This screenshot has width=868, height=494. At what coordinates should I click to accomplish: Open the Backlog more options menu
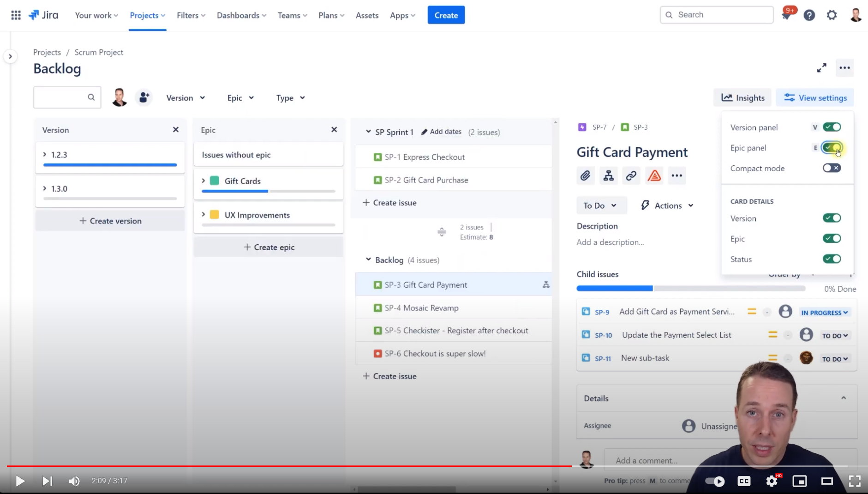point(844,68)
